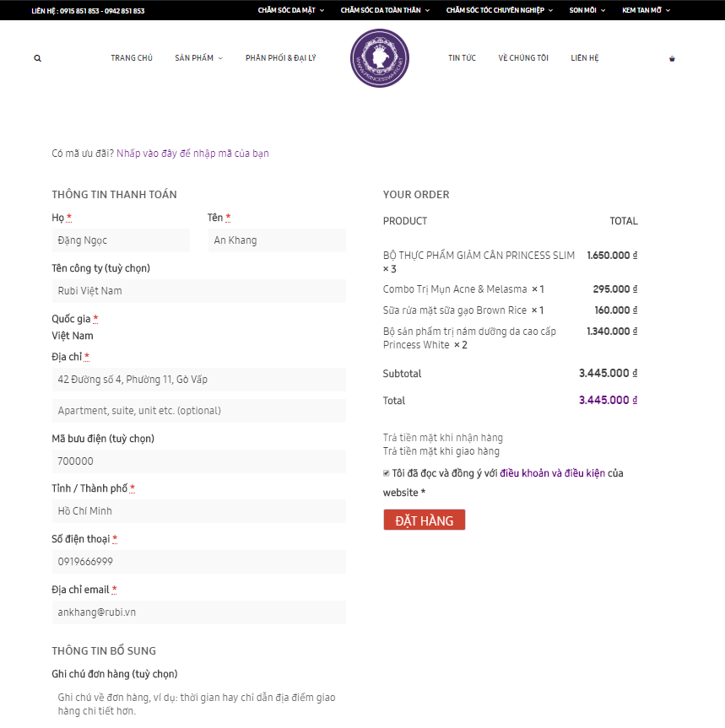The height and width of the screenshot is (728, 725).
Task: Click the purple Princess White logo
Action: click(x=379, y=58)
